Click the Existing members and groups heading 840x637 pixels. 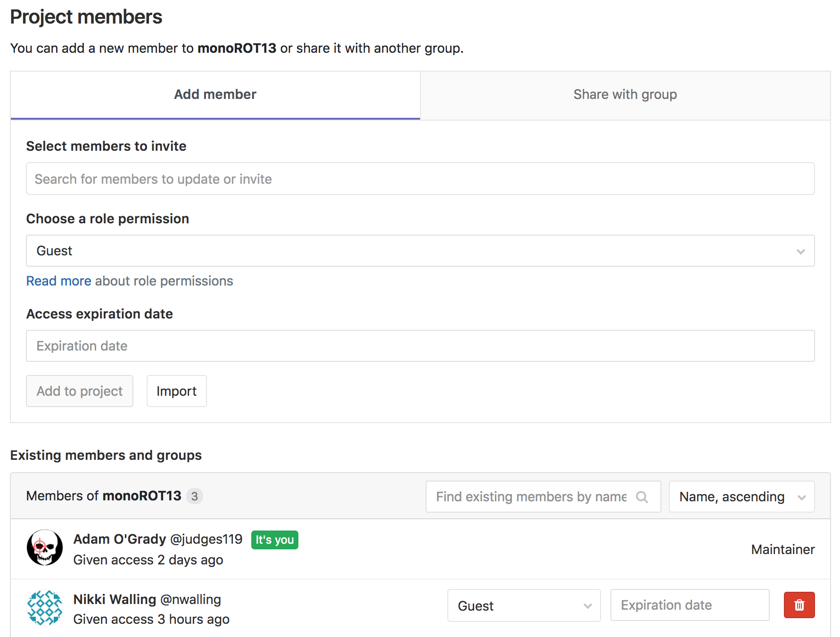106,455
